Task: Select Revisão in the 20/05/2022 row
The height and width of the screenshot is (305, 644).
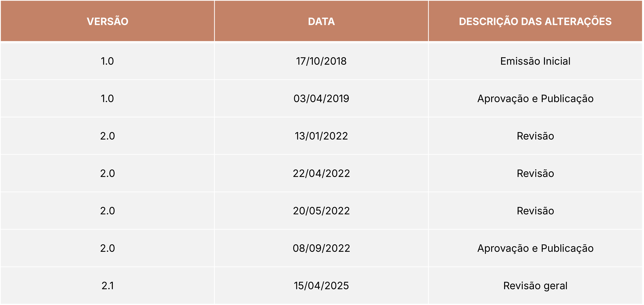Action: tap(535, 211)
